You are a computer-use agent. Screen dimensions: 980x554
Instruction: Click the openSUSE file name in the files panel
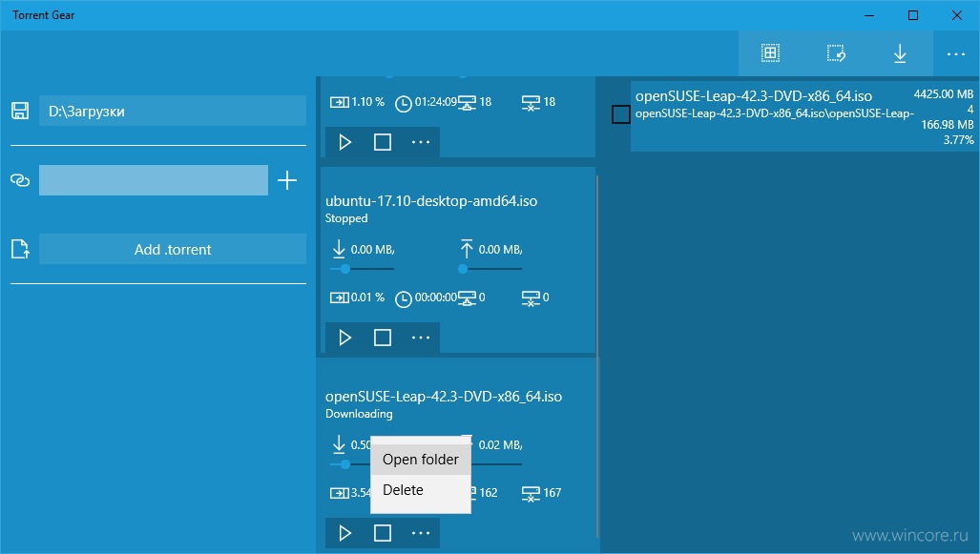tap(754, 96)
